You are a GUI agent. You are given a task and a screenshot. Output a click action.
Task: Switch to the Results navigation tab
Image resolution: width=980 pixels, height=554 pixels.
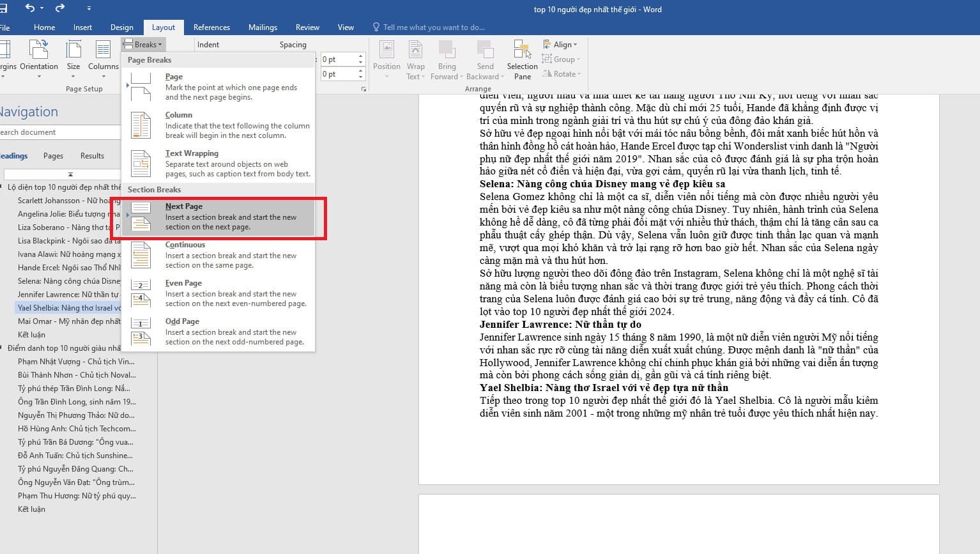tap(92, 156)
